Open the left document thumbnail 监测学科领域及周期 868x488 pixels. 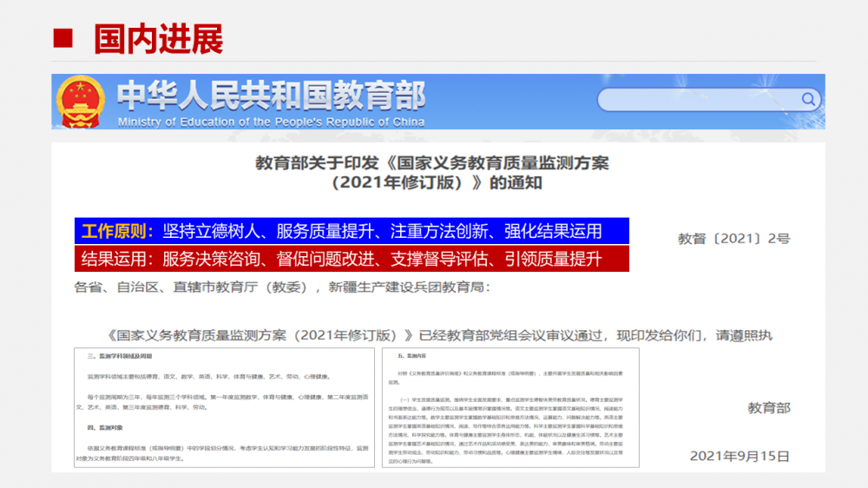pyautogui.click(x=224, y=409)
